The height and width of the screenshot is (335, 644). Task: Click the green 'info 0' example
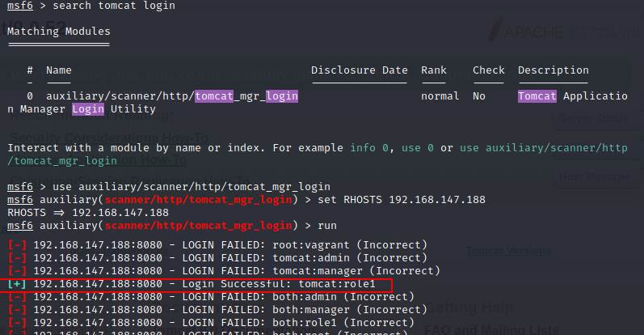click(x=368, y=148)
